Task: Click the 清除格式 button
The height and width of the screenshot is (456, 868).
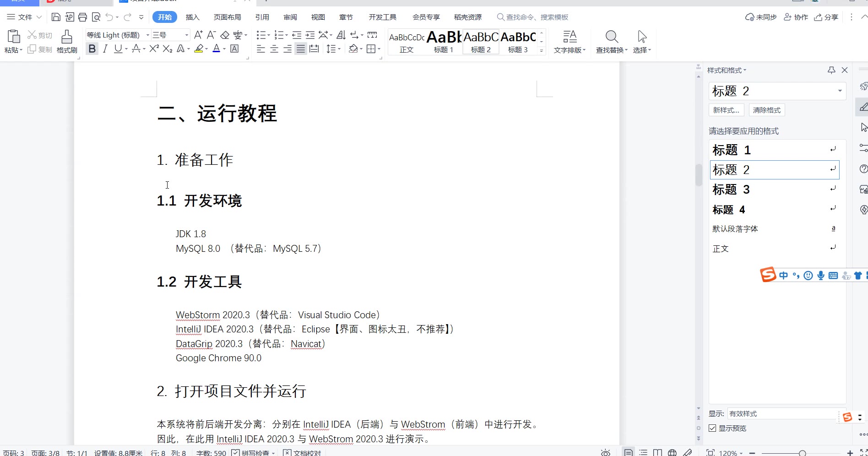Action: (767, 110)
